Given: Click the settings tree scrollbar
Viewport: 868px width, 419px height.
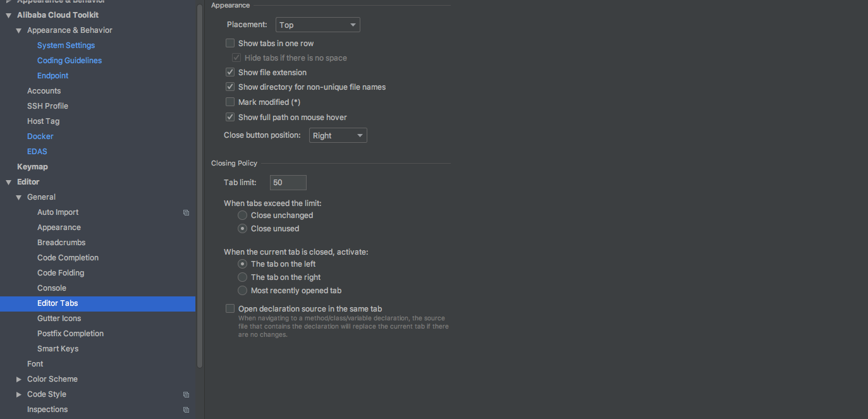Looking at the screenshot, I should click(x=200, y=190).
